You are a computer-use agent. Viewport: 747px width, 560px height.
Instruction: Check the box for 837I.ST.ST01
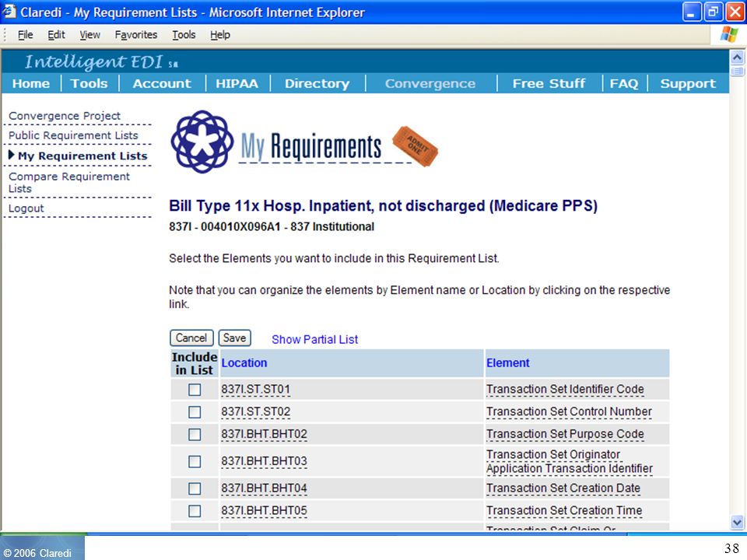coord(195,390)
